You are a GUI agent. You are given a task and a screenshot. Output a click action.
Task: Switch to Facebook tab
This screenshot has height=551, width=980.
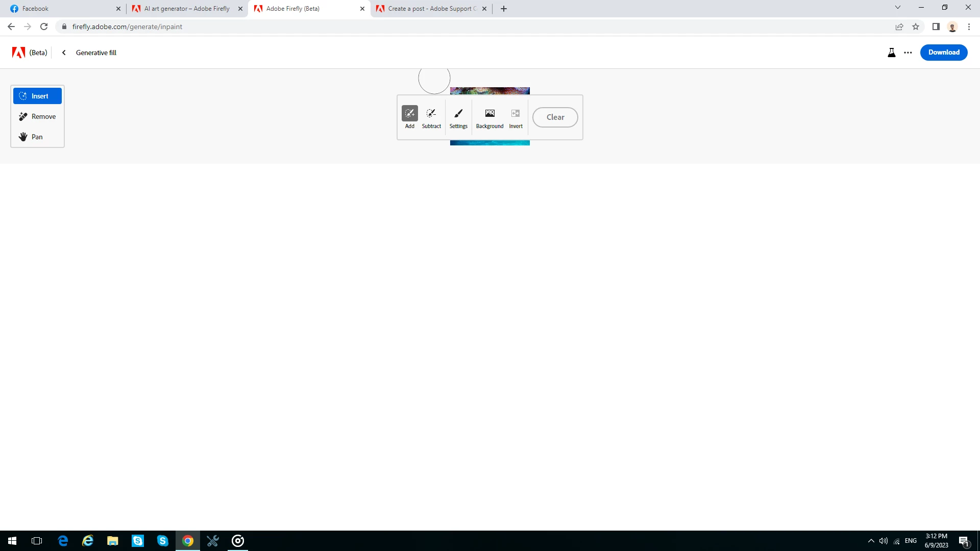(61, 9)
